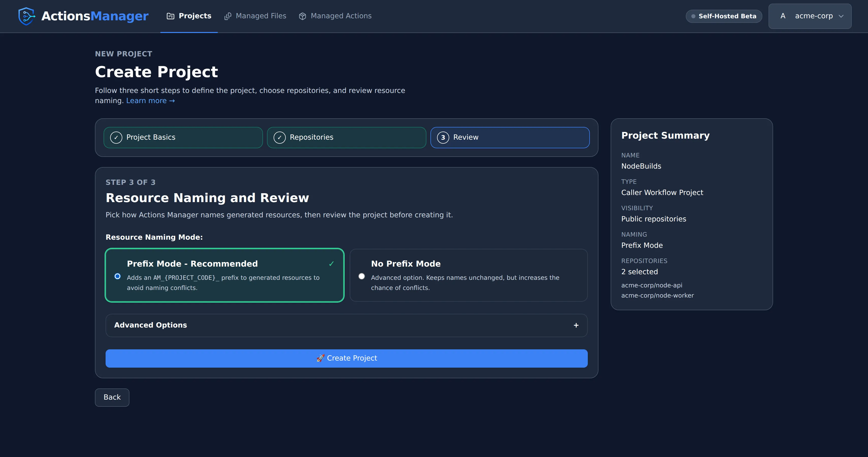Click the Self-Hosted Beta status dot
Image resolution: width=868 pixels, height=457 pixels.
pyautogui.click(x=693, y=16)
